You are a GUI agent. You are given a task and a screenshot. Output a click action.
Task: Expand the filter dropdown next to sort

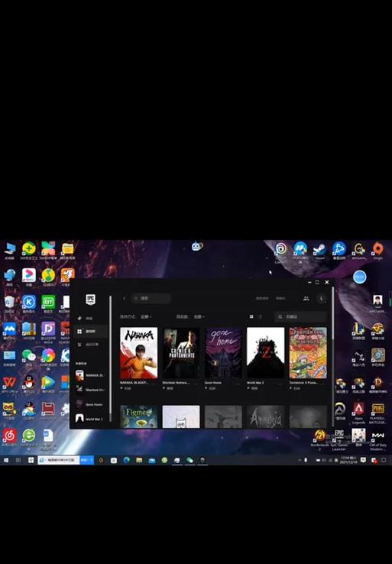pos(199,316)
